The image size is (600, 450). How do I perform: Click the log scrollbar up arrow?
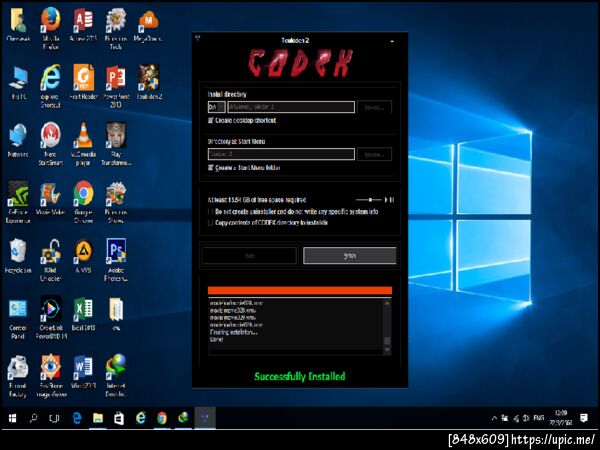pyautogui.click(x=387, y=303)
